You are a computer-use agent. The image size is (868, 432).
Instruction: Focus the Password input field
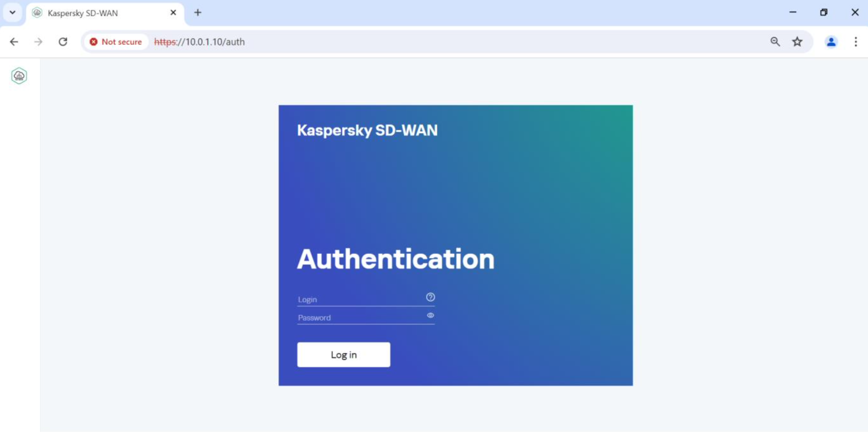coord(366,317)
